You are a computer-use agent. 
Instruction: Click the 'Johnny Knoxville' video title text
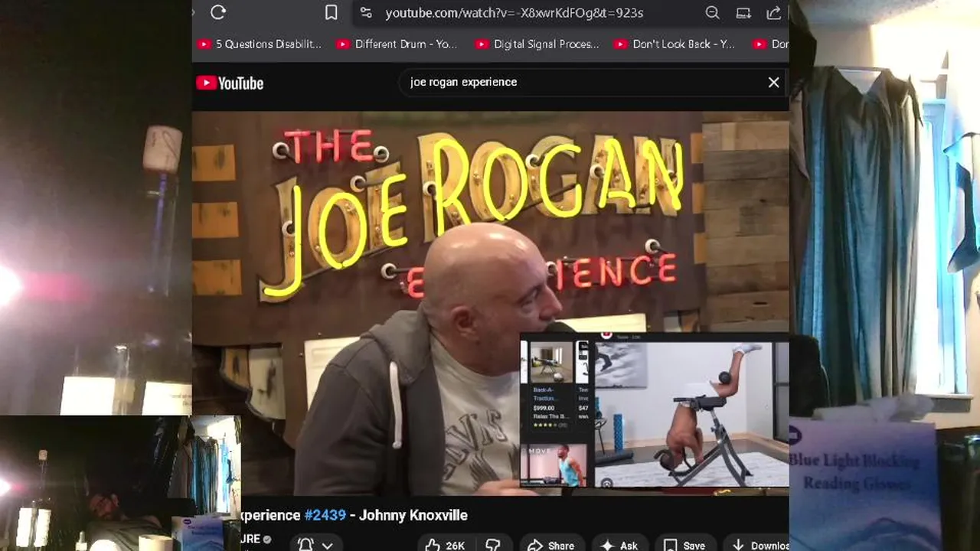click(x=413, y=515)
